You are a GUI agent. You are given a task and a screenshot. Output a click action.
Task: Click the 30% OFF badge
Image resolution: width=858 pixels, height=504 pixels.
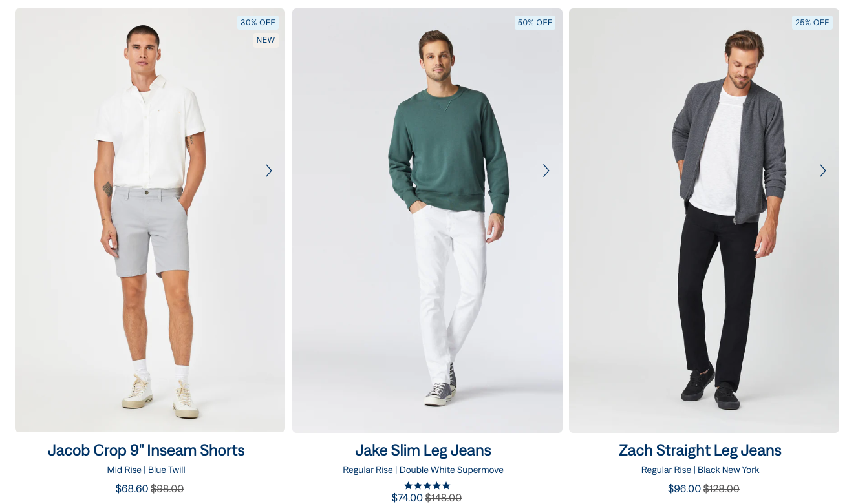pyautogui.click(x=258, y=23)
